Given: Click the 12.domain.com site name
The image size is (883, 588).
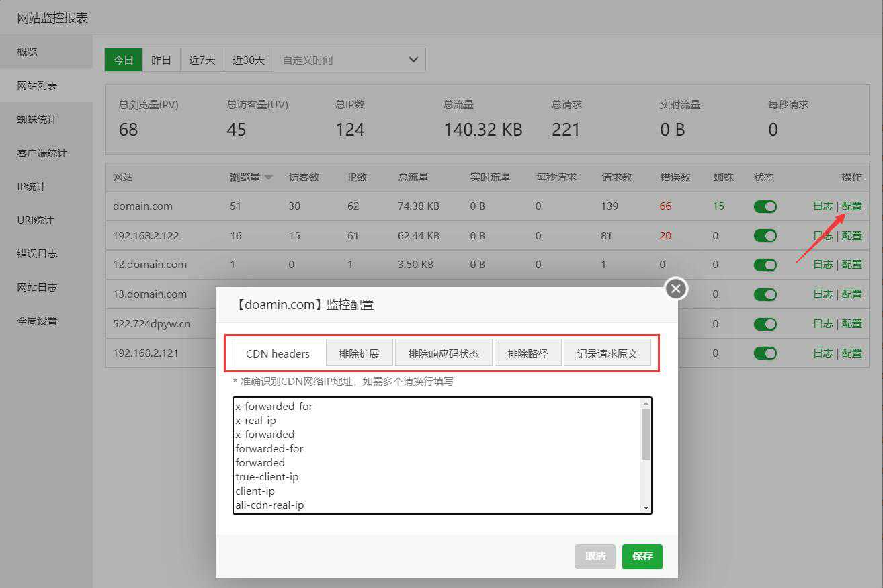Looking at the screenshot, I should 150,265.
